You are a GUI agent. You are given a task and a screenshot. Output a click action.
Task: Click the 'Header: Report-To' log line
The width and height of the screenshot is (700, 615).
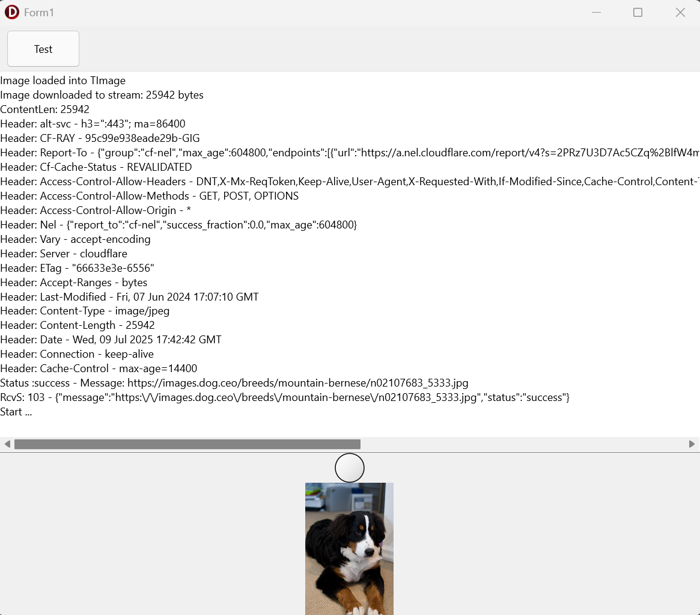click(350, 153)
